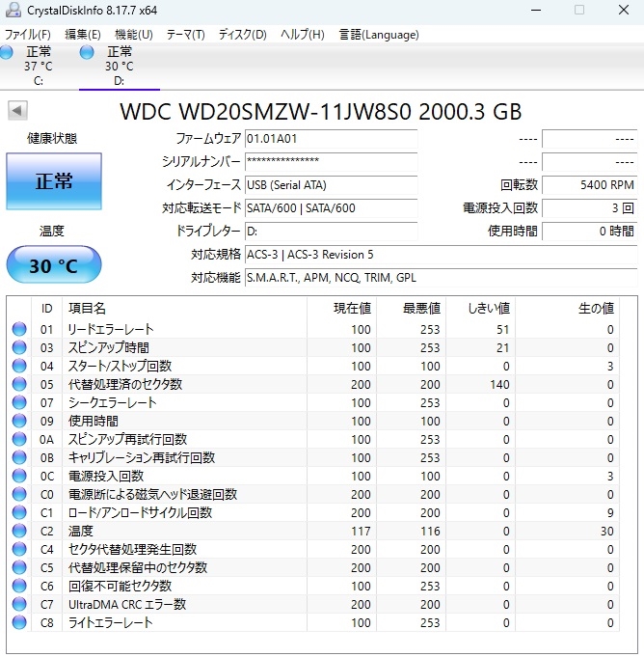
Task: Click the interface field USB (Serial ATA)
Action: pos(332,185)
